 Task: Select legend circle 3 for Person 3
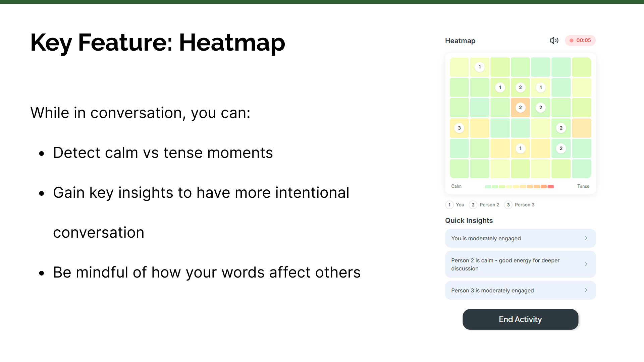(x=508, y=205)
